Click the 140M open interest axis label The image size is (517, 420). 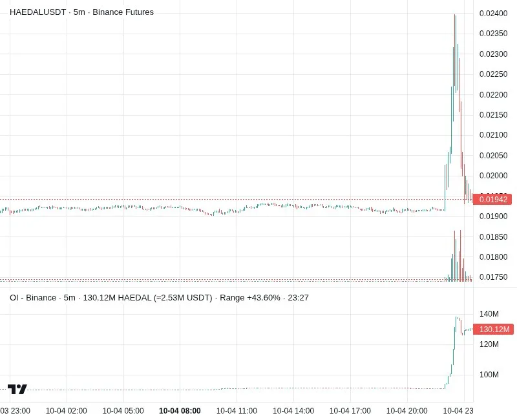489,314
